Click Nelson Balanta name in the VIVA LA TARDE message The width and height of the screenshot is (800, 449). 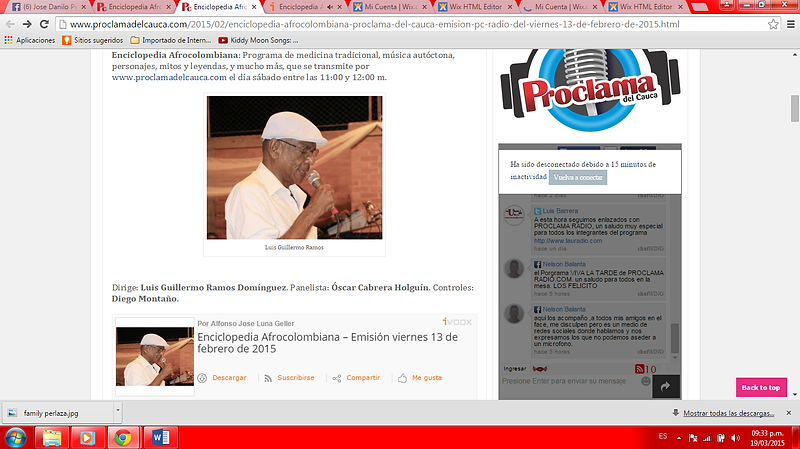tap(564, 264)
